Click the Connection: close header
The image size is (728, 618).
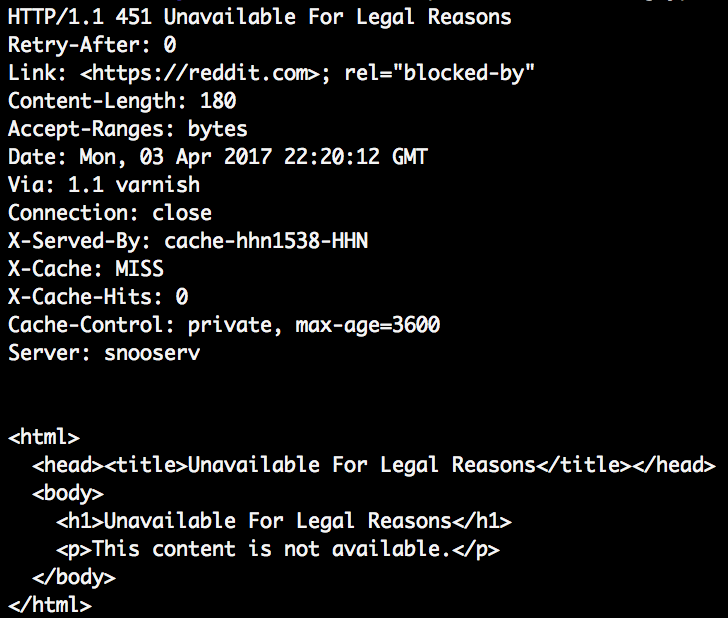click(110, 213)
